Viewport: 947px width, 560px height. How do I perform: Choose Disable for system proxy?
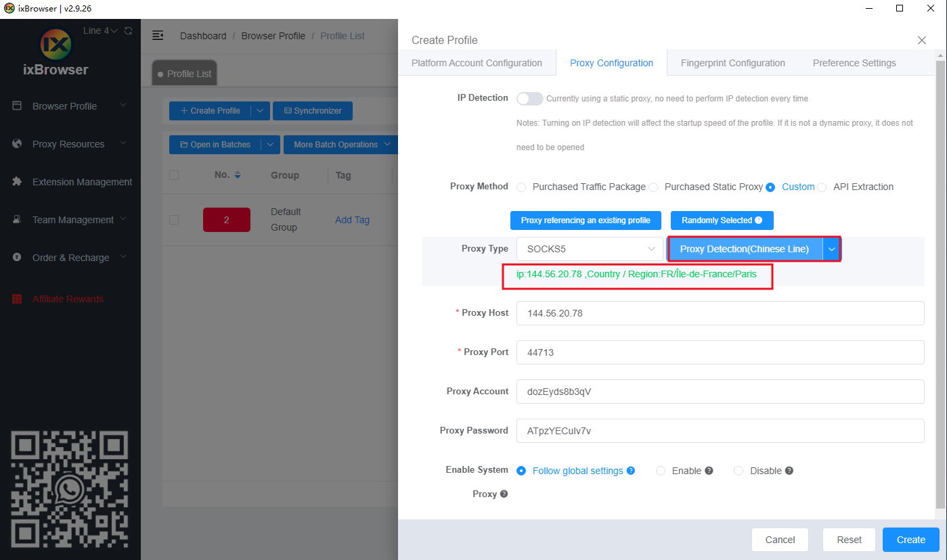739,471
